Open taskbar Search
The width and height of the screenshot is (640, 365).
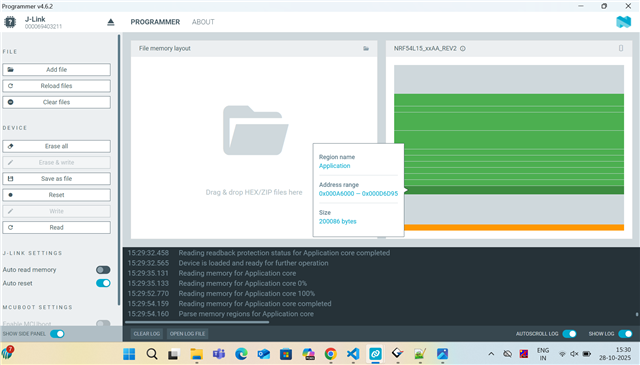[x=152, y=354]
